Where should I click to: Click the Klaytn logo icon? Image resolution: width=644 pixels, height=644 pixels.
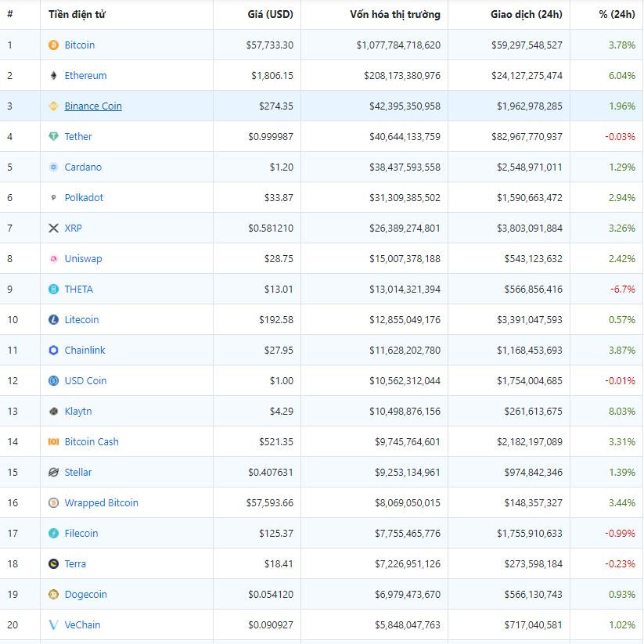pos(53,411)
